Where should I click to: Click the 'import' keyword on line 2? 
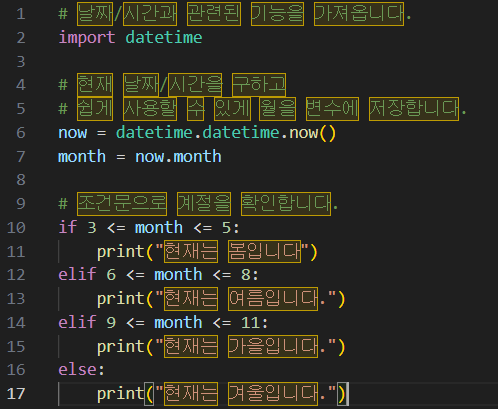click(87, 37)
